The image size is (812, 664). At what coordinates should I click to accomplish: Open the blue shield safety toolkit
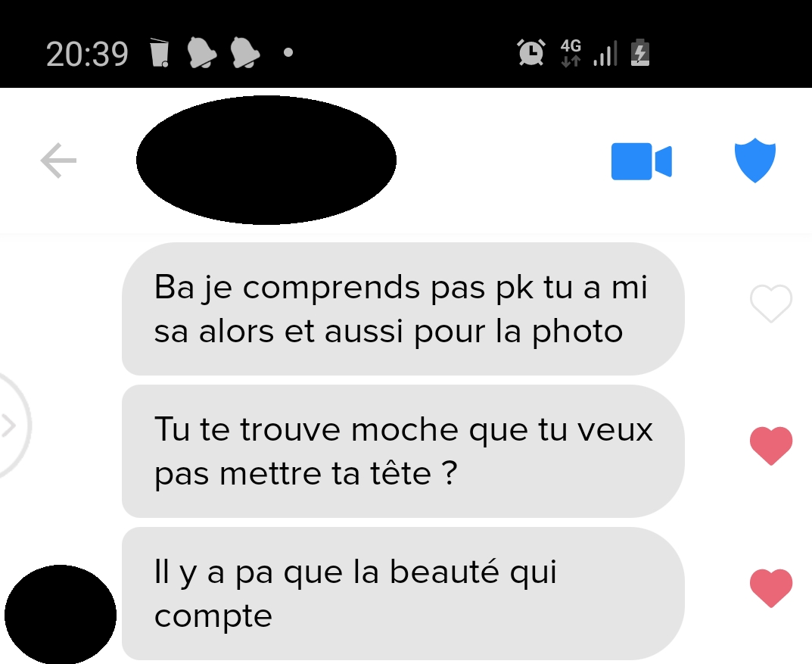click(755, 161)
